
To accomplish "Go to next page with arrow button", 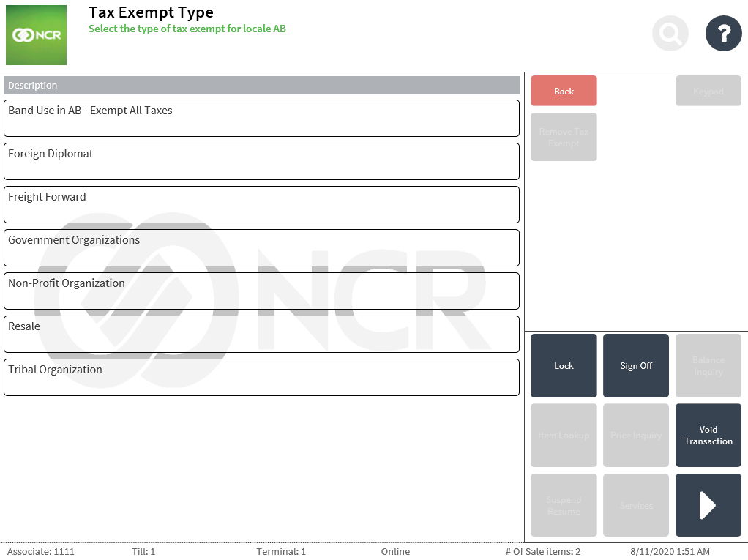I will (x=708, y=504).
